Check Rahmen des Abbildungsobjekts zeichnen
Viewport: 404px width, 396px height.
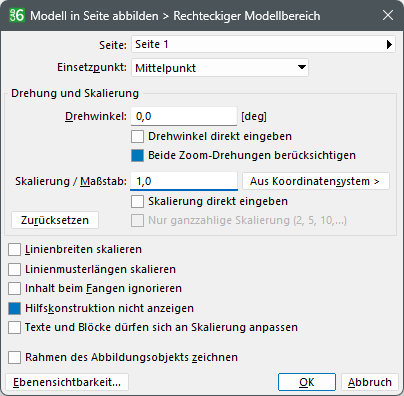tap(14, 357)
